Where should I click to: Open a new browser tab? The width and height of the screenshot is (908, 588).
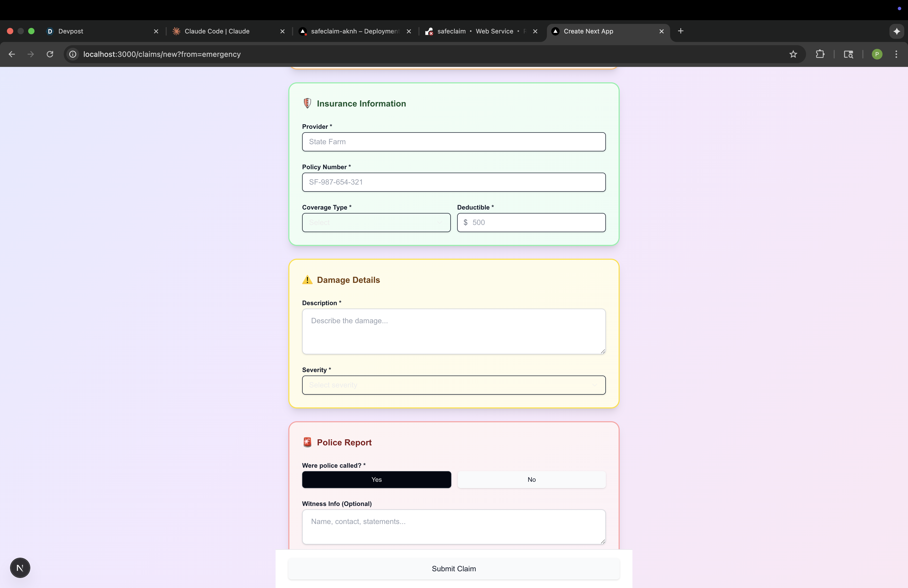coord(681,31)
